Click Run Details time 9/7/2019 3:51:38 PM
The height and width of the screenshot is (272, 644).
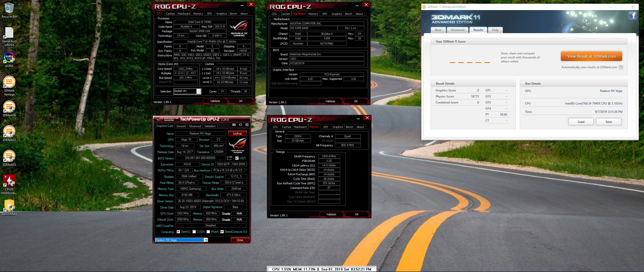(x=609, y=112)
